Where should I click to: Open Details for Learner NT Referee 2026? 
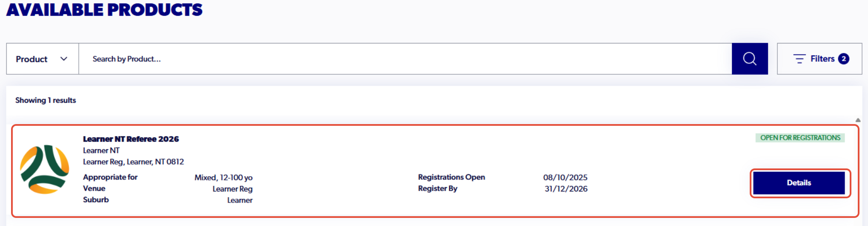(799, 183)
